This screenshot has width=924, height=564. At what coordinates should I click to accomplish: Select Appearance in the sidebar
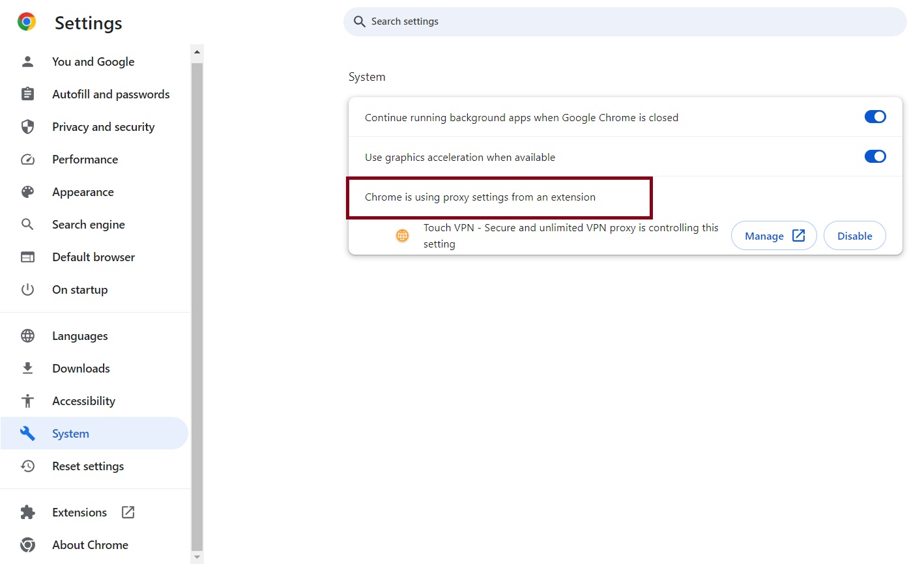click(83, 192)
